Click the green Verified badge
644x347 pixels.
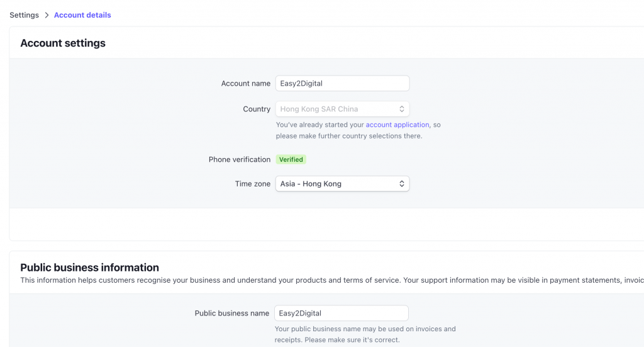(x=291, y=159)
